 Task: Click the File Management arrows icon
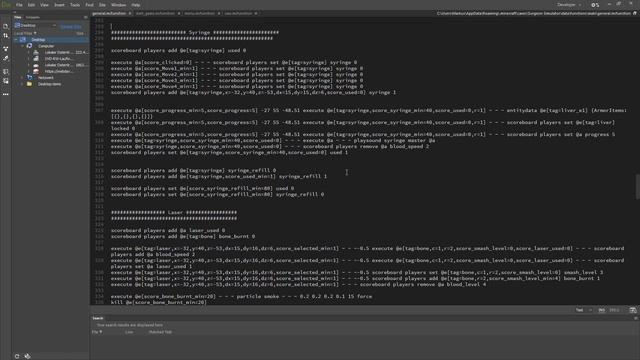(6, 36)
